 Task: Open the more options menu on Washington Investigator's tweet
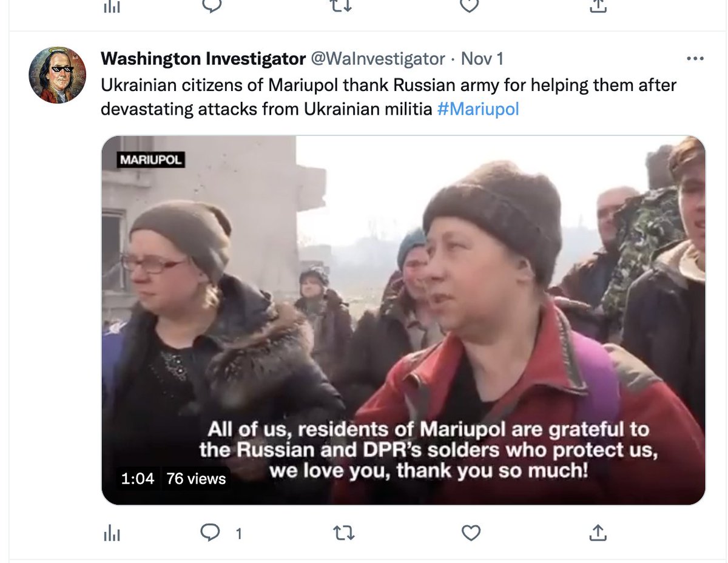click(694, 59)
